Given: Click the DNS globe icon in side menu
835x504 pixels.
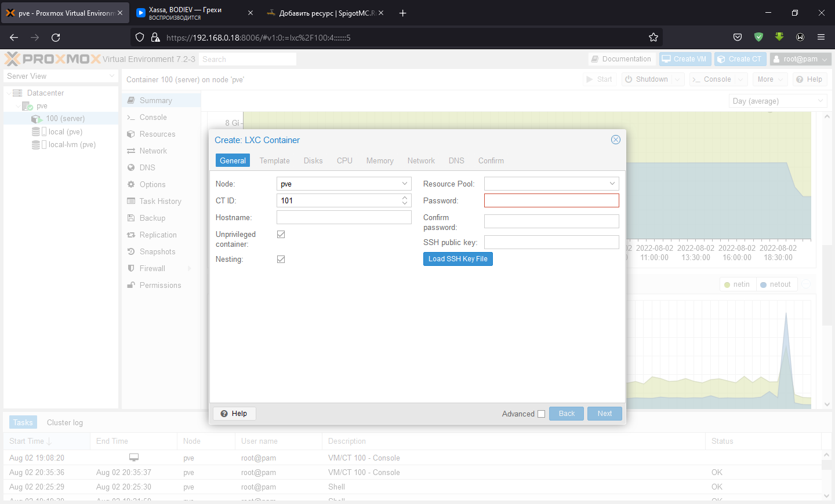Looking at the screenshot, I should click(x=131, y=167).
